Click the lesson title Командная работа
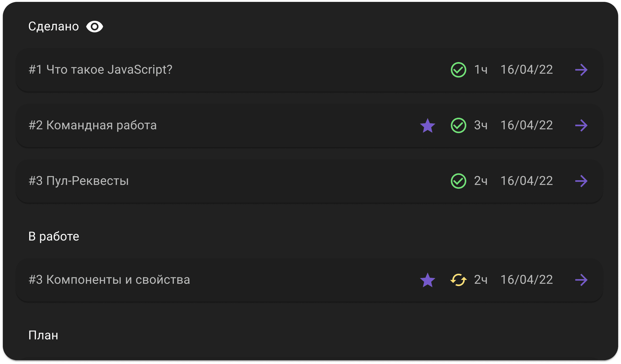 click(x=93, y=125)
